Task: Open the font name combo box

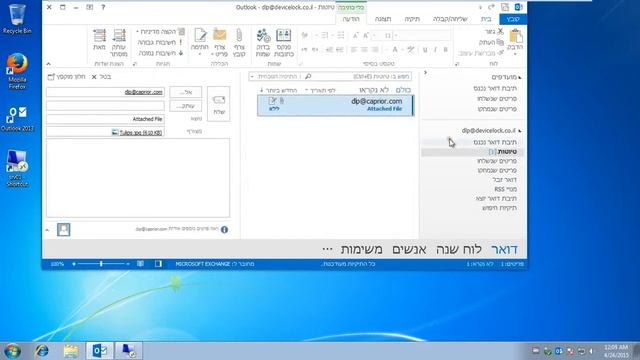Action: (x=422, y=36)
